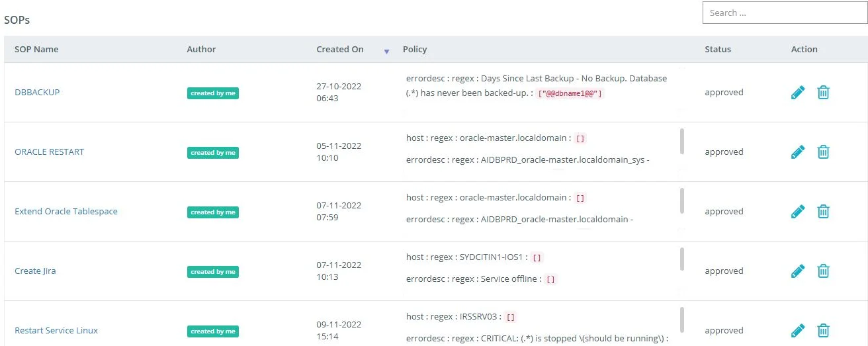Open the ORACLE RESTART link
Screen dimensions: 868x346
click(49, 151)
